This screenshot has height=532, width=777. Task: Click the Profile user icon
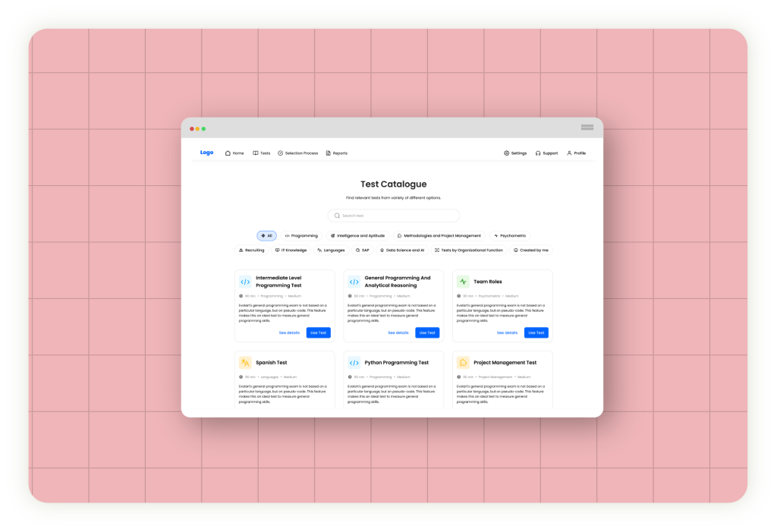[569, 153]
